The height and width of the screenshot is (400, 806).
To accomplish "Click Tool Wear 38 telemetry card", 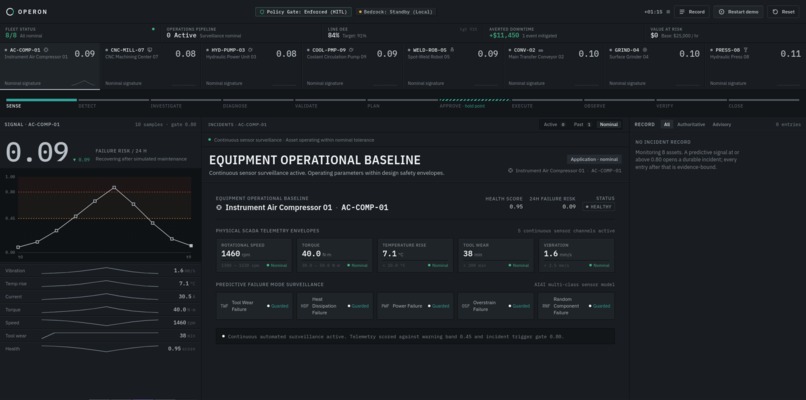I will click(x=496, y=255).
